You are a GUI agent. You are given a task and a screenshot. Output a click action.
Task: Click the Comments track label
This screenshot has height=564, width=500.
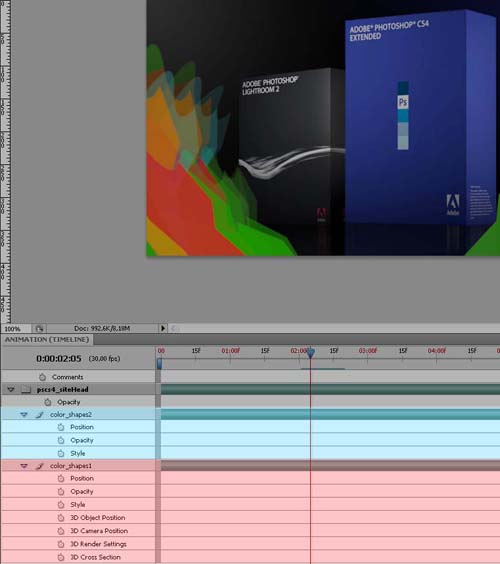coord(68,377)
